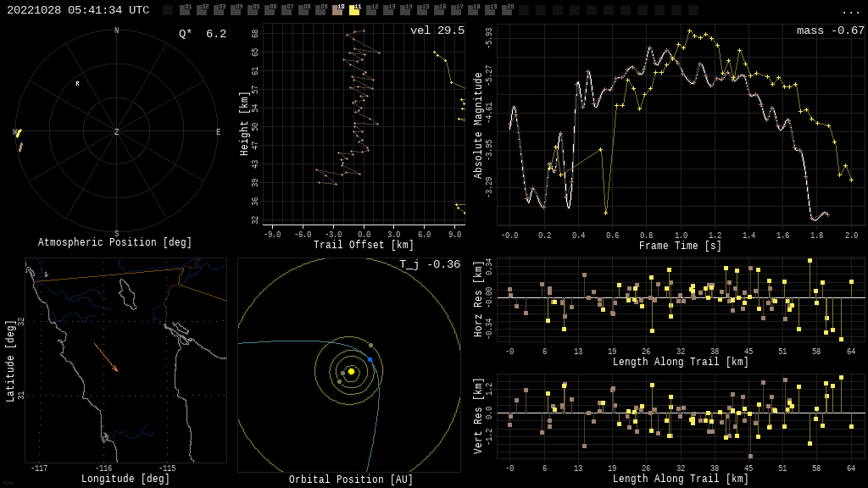
Task: Click the red meteor track on map
Action: click(106, 358)
